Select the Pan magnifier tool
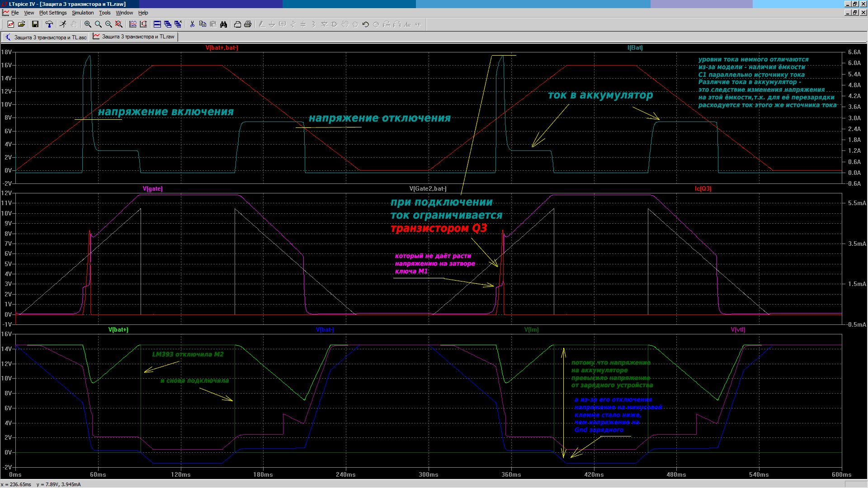 click(x=98, y=24)
